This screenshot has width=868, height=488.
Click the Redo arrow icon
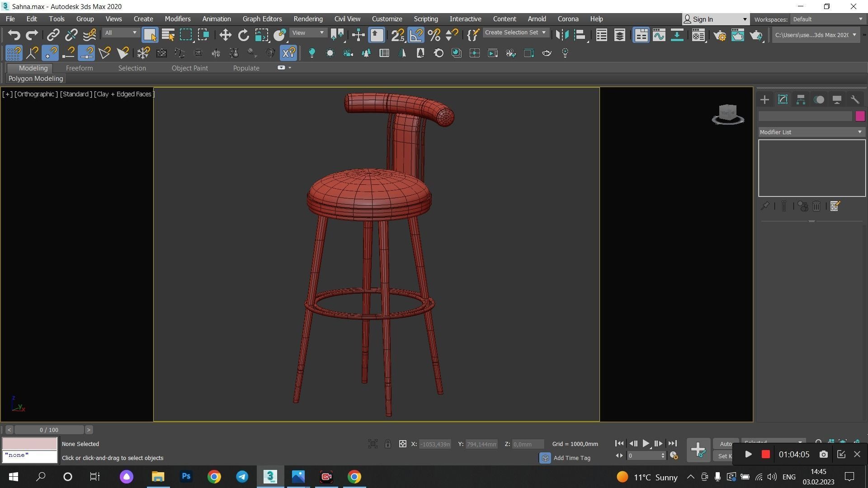coord(32,35)
